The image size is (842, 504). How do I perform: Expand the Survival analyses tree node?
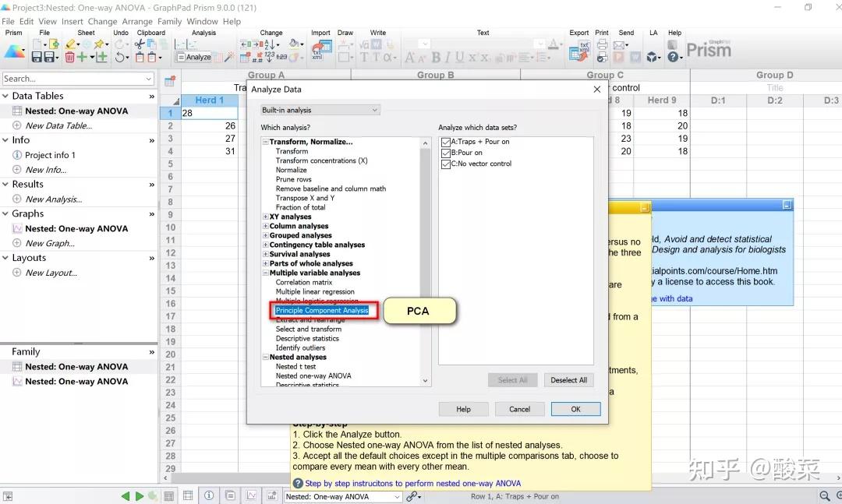point(265,254)
